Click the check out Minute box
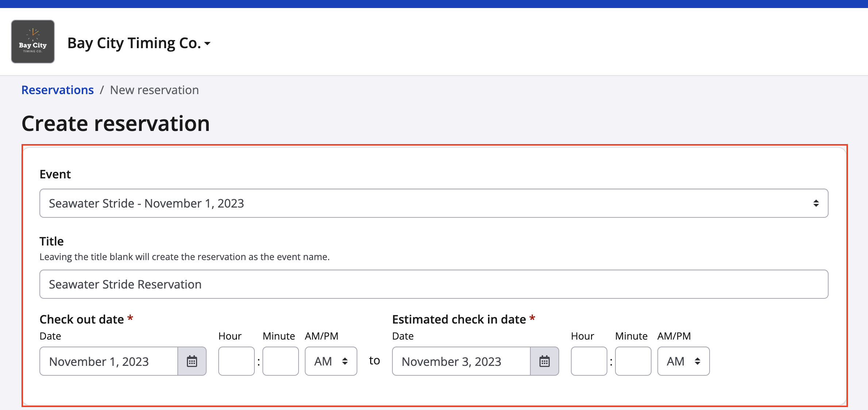The image size is (868, 410). coord(280,361)
